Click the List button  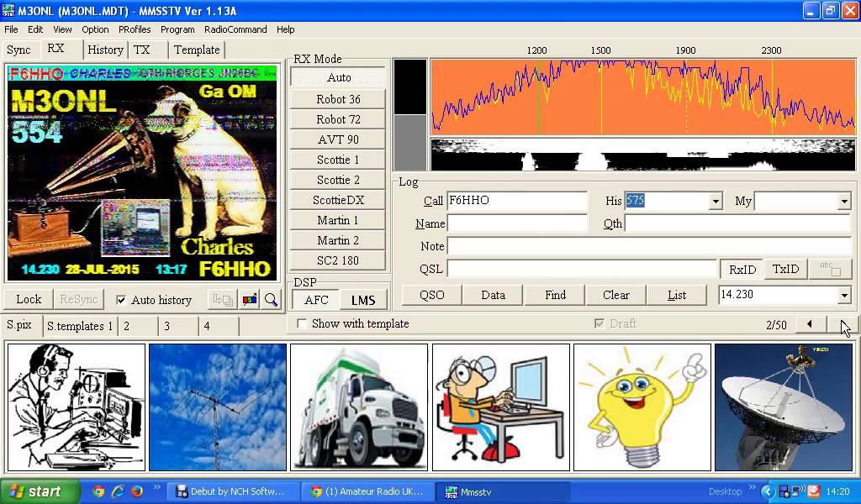tap(677, 295)
